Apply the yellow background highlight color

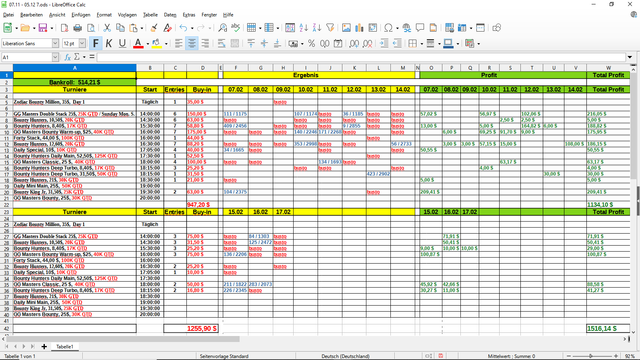156,43
